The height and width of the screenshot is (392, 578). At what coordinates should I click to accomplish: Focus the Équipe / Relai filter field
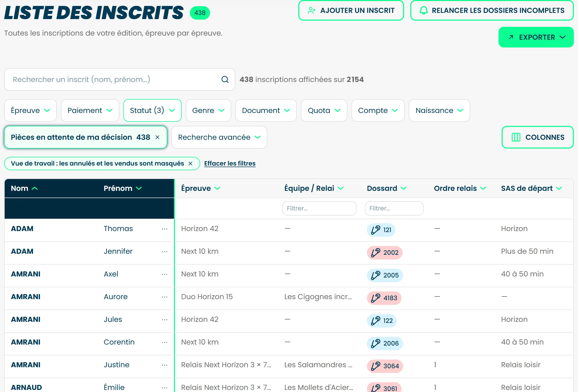pyautogui.click(x=319, y=208)
